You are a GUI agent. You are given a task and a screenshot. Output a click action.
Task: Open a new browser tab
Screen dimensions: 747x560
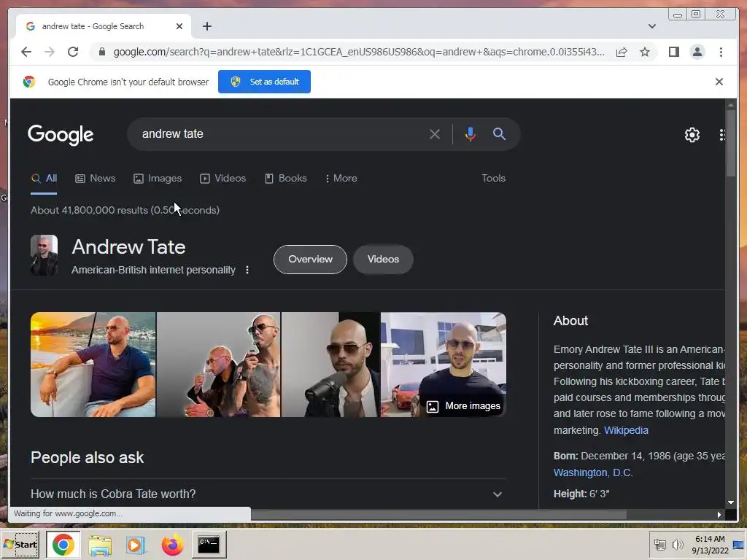pos(206,26)
